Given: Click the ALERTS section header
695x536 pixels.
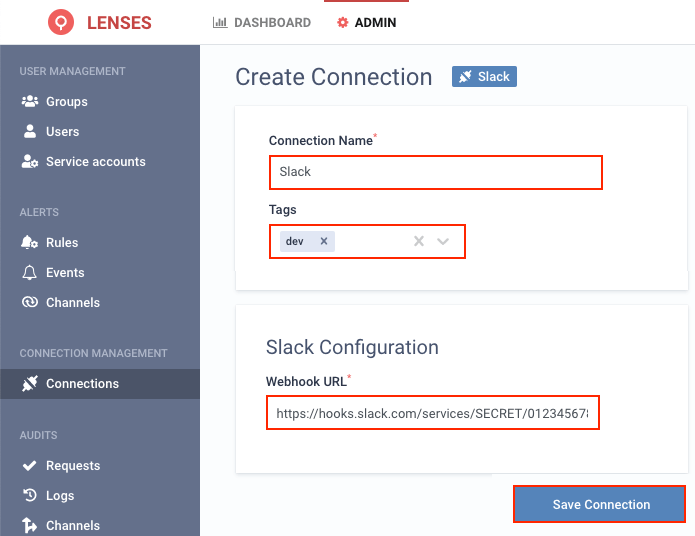Looking at the screenshot, I should pos(39,212).
